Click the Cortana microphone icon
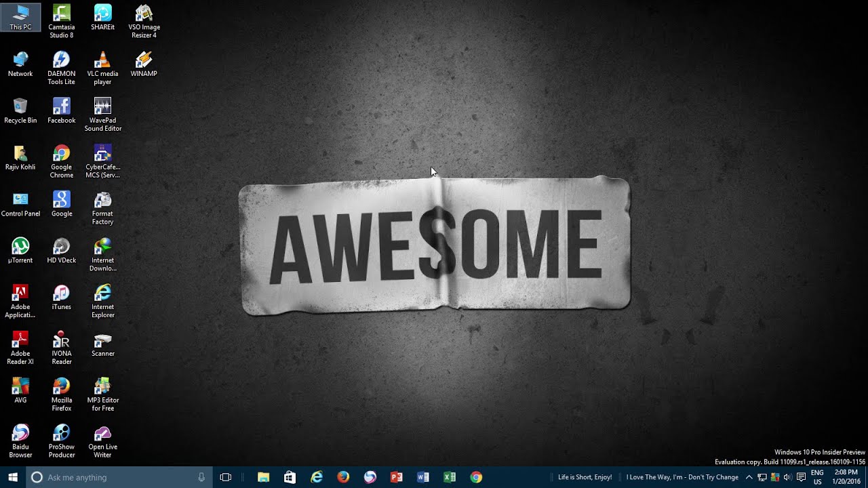Screen dimensions: 868x488 [201, 477]
